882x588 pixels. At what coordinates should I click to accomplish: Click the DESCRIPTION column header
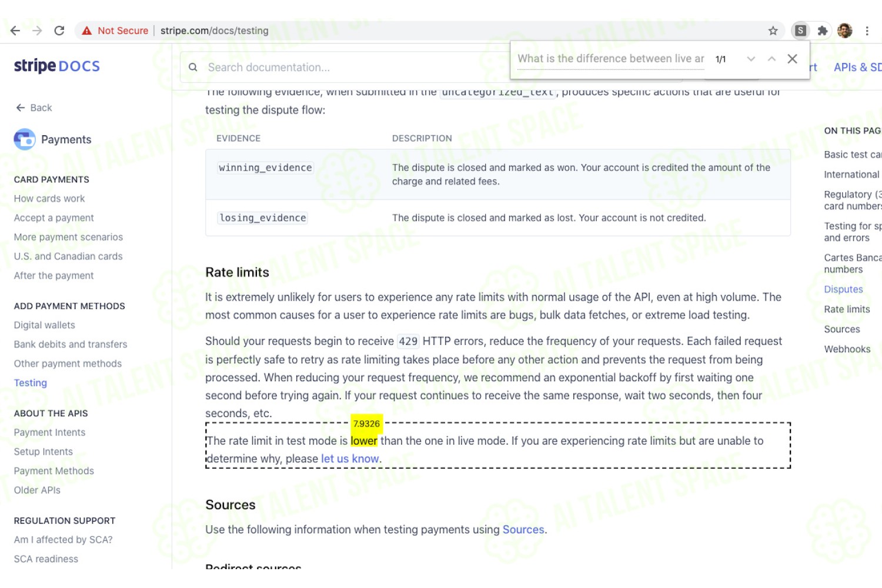(422, 139)
